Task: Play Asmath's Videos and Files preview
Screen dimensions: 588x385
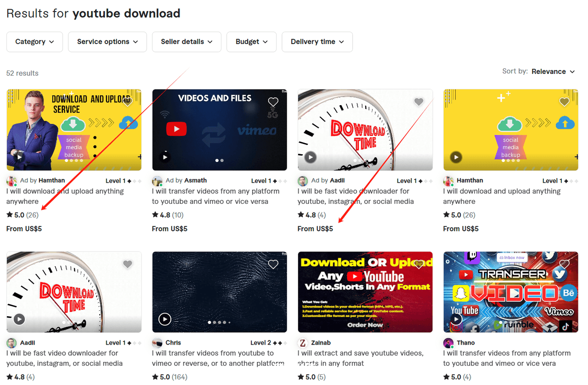Action: coord(165,157)
